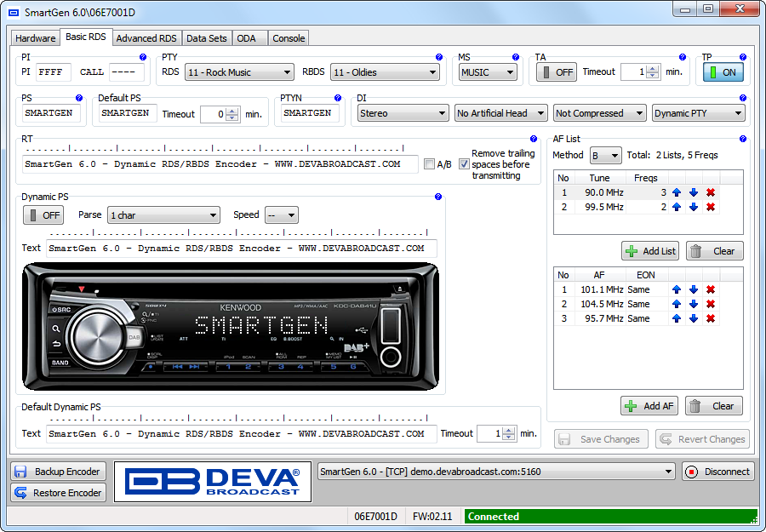
Task: Delete the 104.5 MHz AF entry
Action: tap(711, 304)
